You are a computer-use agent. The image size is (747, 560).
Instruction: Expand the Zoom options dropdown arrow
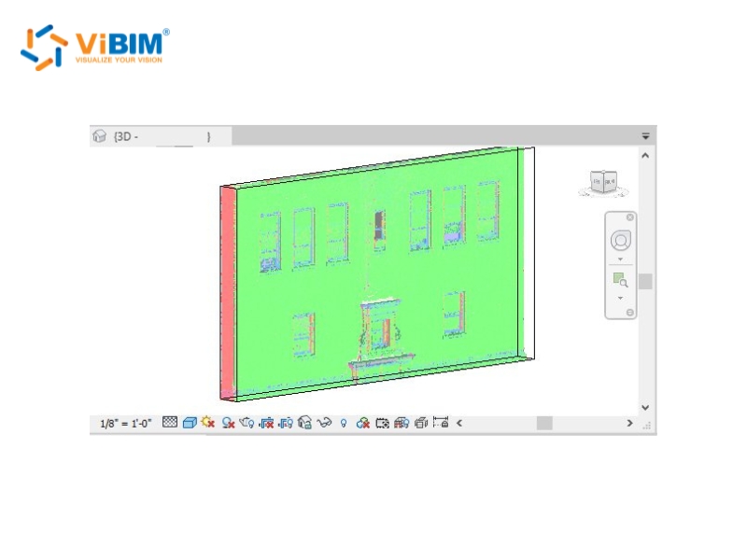coord(620,298)
